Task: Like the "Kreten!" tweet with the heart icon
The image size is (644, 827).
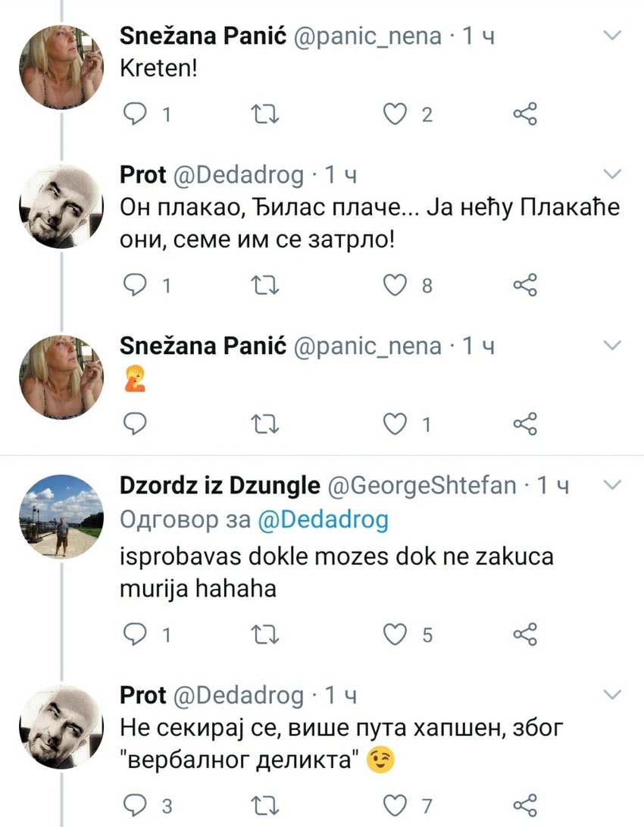Action: pyautogui.click(x=394, y=114)
